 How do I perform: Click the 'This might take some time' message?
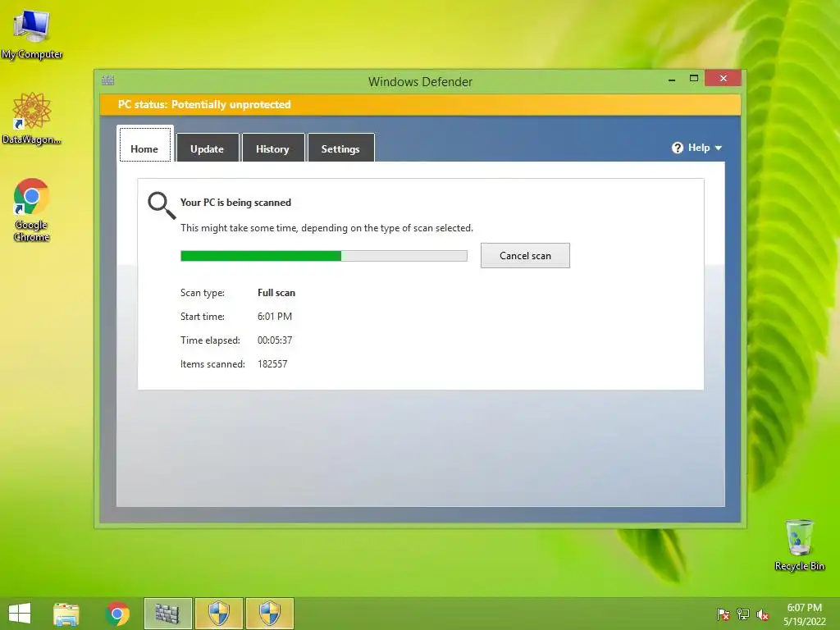[326, 228]
